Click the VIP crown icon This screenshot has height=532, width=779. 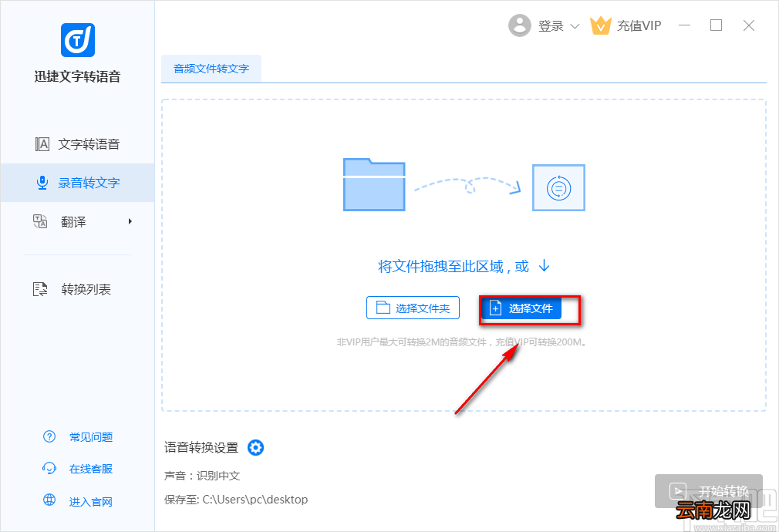click(600, 26)
